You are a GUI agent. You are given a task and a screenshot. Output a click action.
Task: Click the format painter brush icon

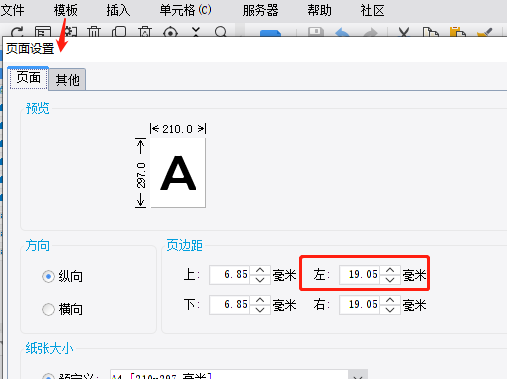pos(484,32)
